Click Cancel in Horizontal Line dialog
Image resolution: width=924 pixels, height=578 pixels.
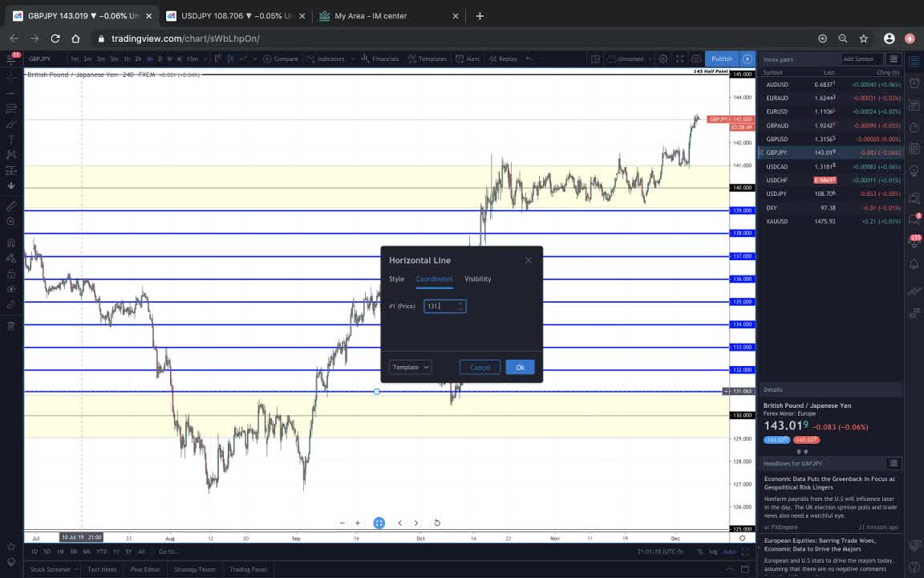tap(480, 367)
